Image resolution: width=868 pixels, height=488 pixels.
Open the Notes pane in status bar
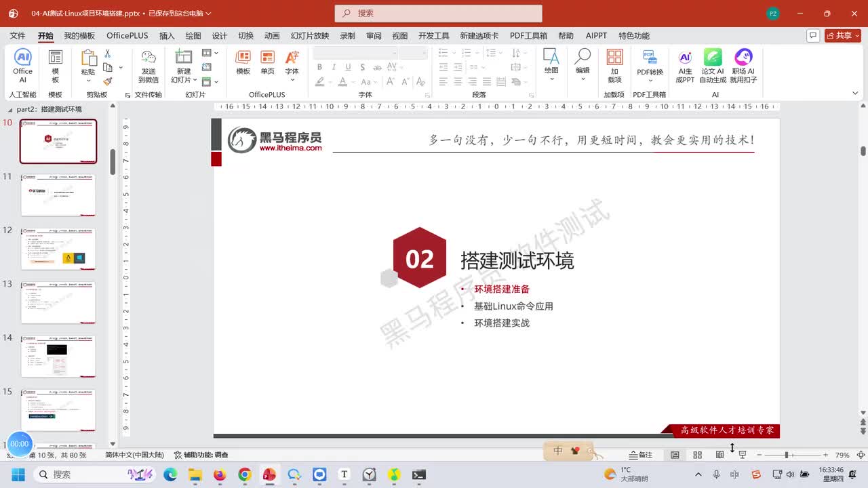[641, 455]
